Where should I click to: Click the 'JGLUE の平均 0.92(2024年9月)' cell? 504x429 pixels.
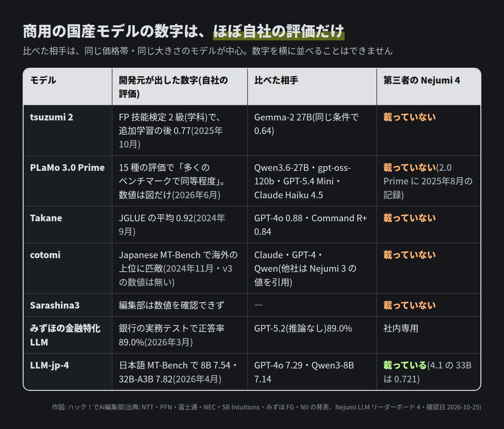[x=180, y=225]
